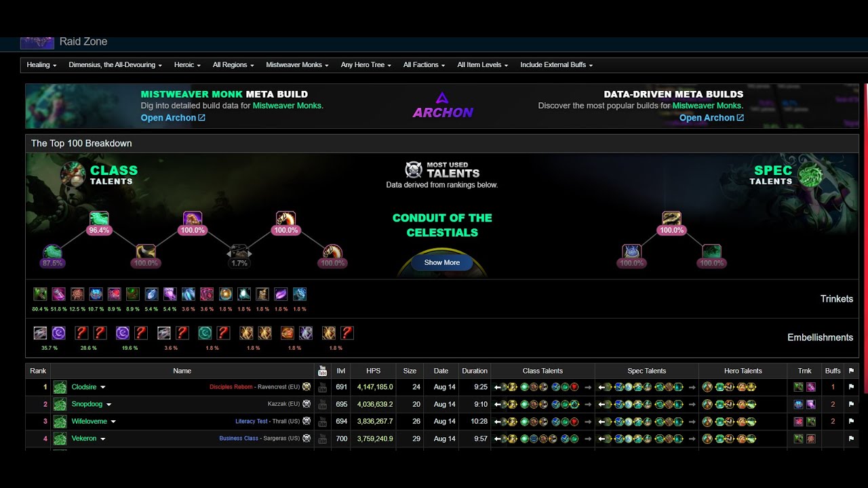
Task: Open the All Regions dropdown
Action: (x=233, y=65)
